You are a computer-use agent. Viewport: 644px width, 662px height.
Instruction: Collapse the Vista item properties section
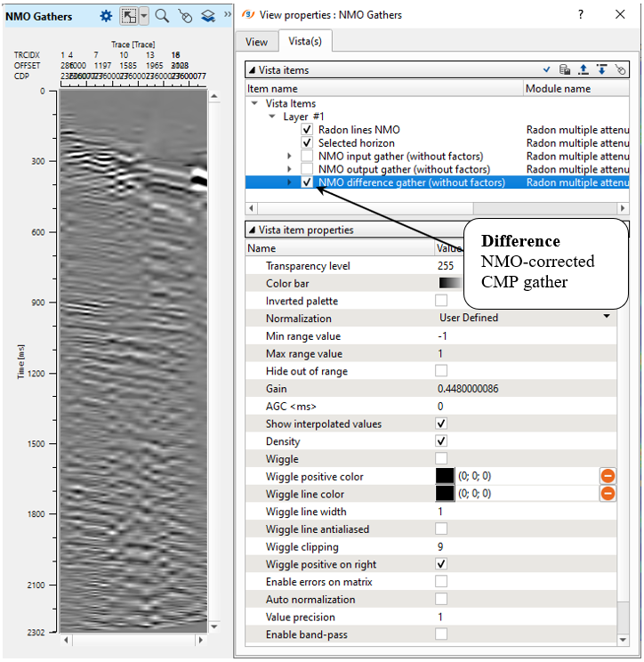click(x=252, y=230)
